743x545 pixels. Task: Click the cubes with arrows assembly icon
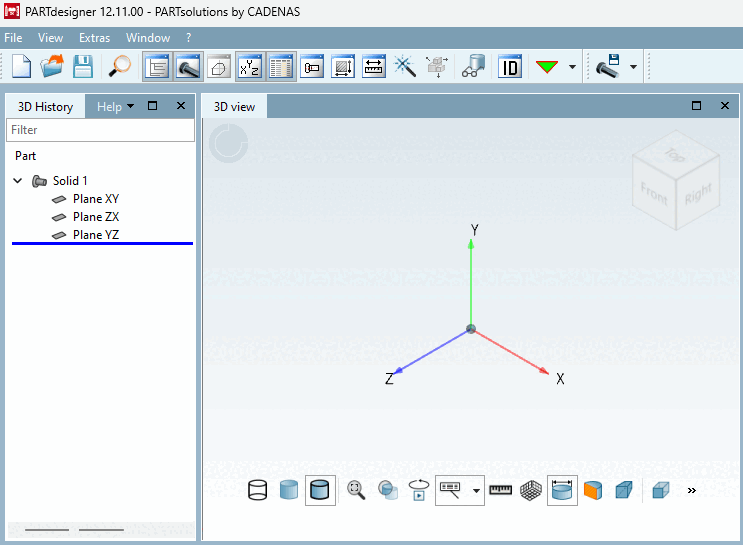(x=436, y=67)
